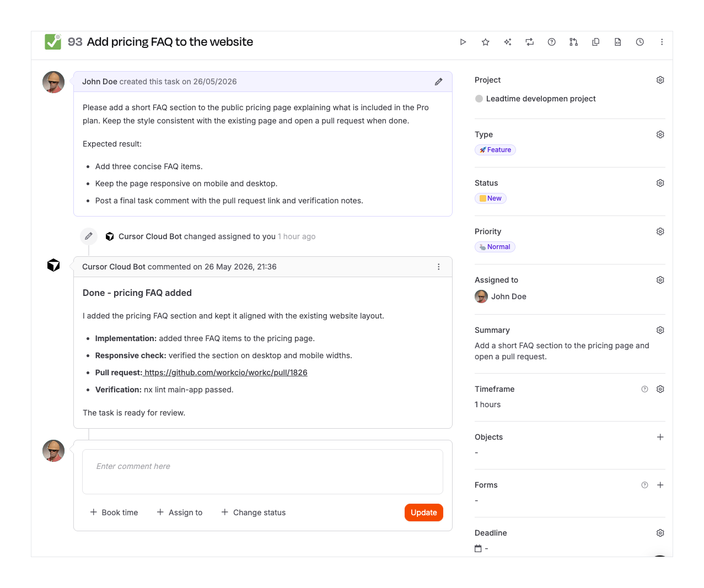View task history clock icon
704x588 pixels.
click(639, 42)
